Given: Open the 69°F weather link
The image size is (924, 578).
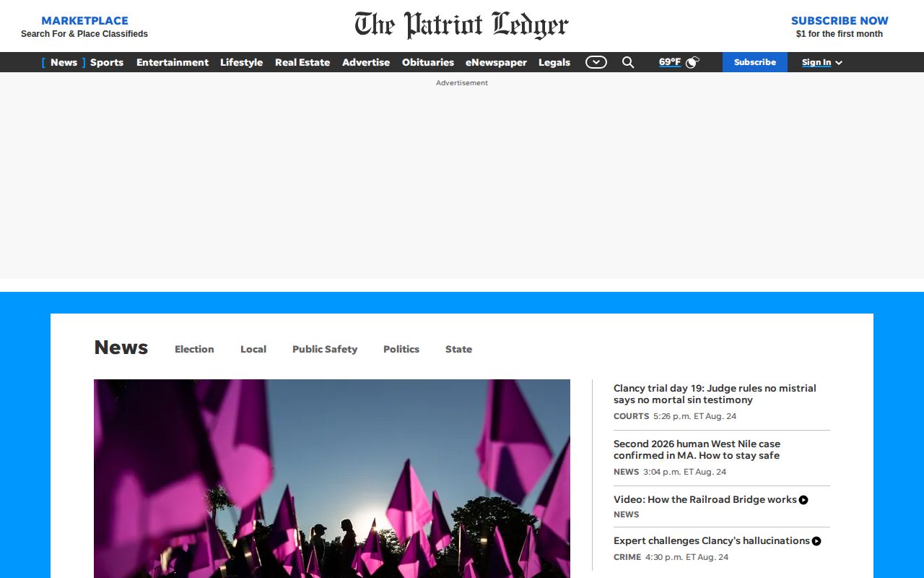Looking at the screenshot, I should tap(670, 62).
